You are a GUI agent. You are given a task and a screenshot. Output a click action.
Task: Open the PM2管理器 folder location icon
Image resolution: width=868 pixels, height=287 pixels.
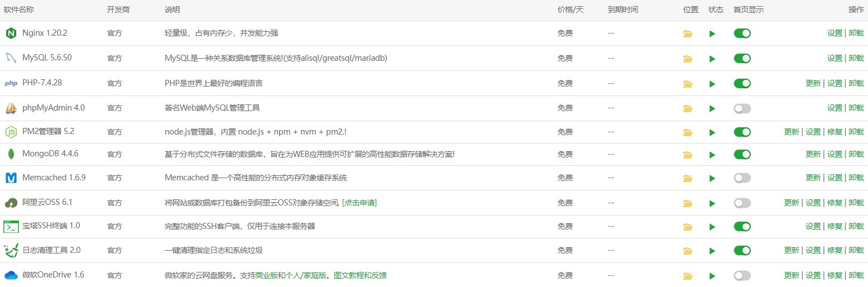click(x=687, y=132)
